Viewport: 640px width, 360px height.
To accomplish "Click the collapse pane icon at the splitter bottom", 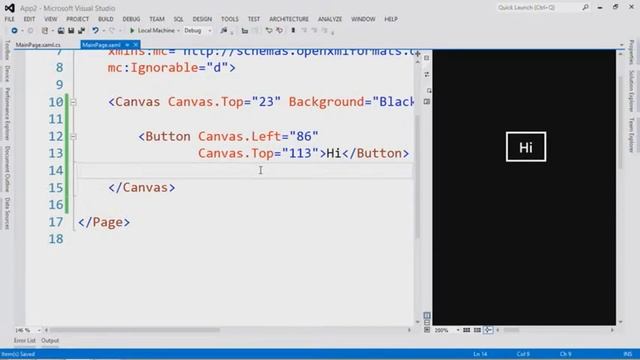I will 427,330.
